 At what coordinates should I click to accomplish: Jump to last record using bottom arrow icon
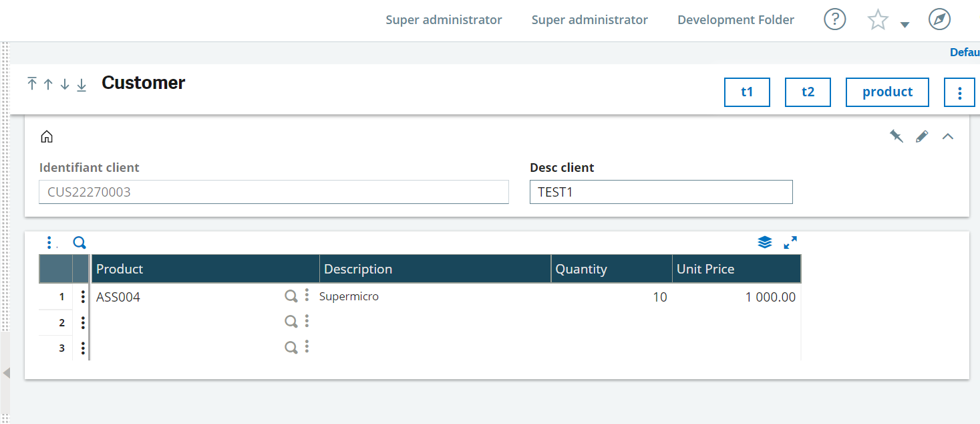81,84
